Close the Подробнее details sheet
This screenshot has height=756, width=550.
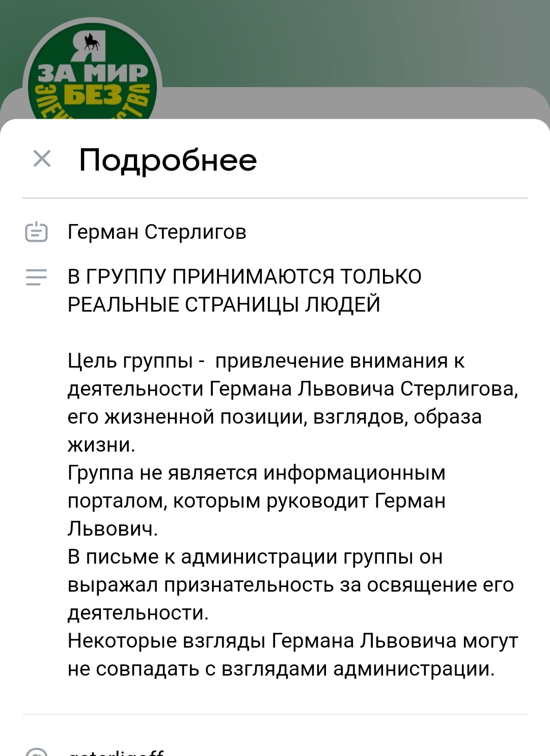coord(42,158)
